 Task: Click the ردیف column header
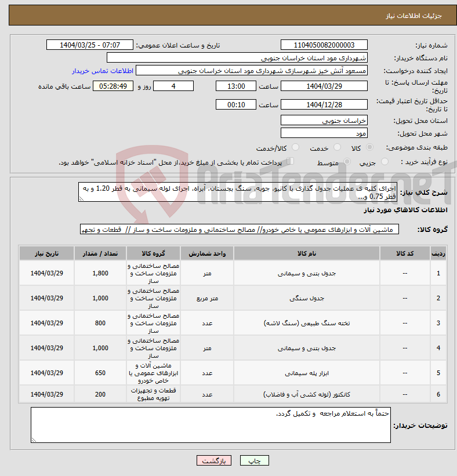(x=438, y=253)
